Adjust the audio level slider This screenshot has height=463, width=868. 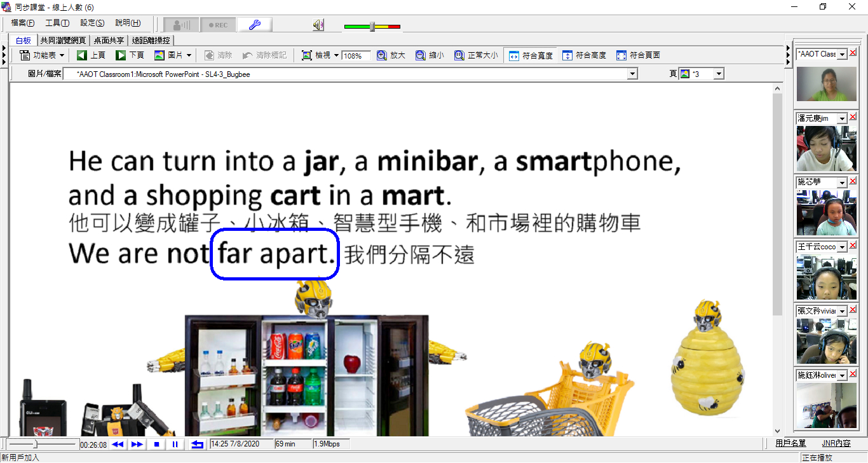click(372, 26)
